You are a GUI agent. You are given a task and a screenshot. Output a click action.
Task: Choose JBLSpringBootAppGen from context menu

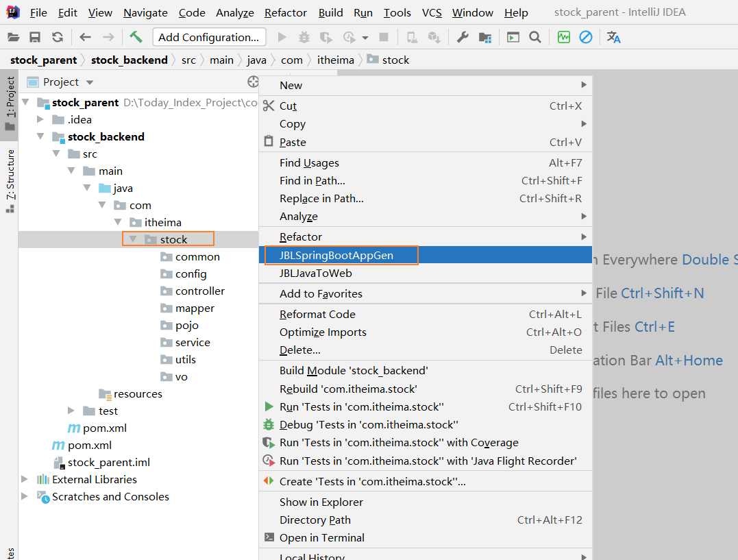pos(426,255)
